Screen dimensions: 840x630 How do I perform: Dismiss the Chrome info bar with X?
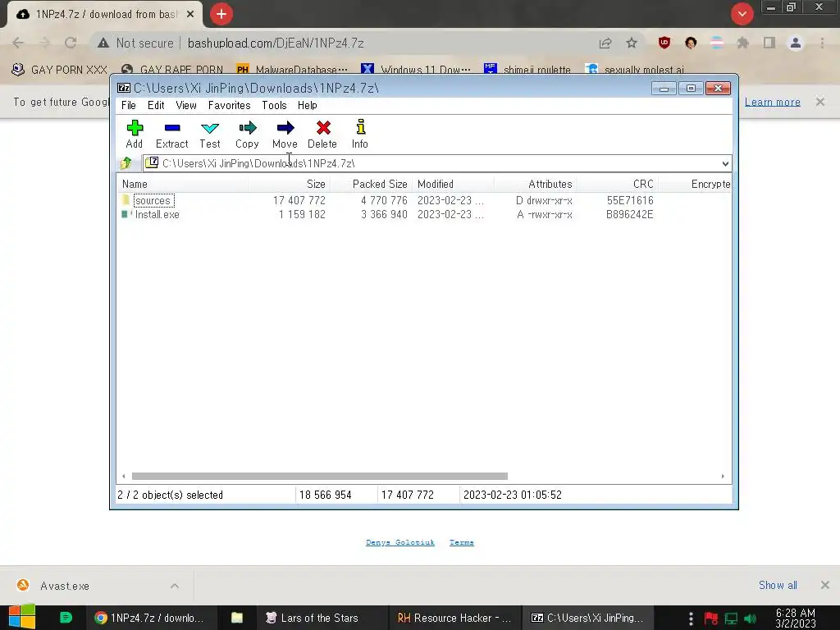(x=819, y=102)
